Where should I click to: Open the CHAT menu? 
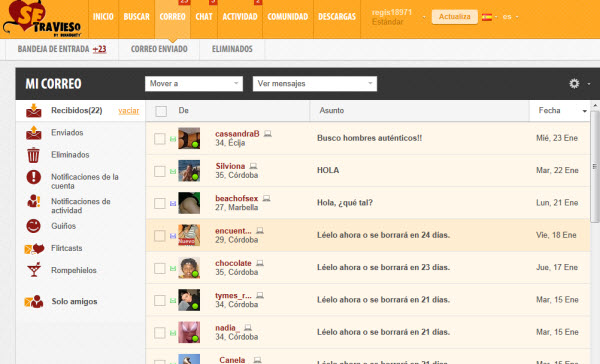coord(204,17)
